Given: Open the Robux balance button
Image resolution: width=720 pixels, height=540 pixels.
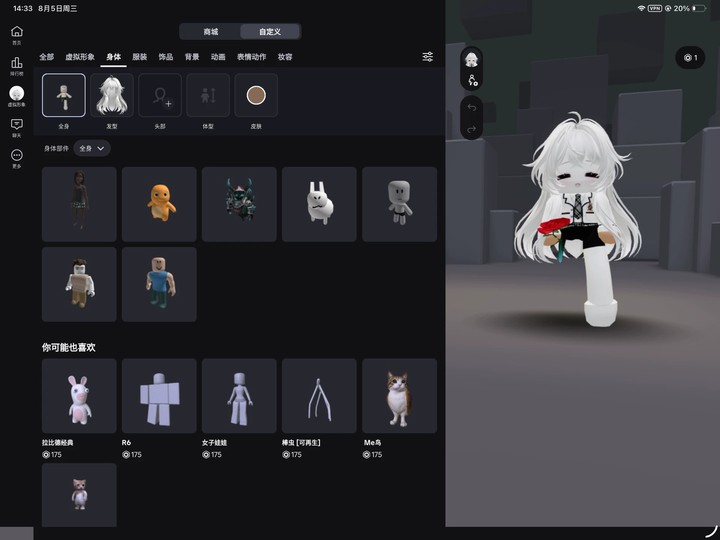Looking at the screenshot, I should (690, 57).
